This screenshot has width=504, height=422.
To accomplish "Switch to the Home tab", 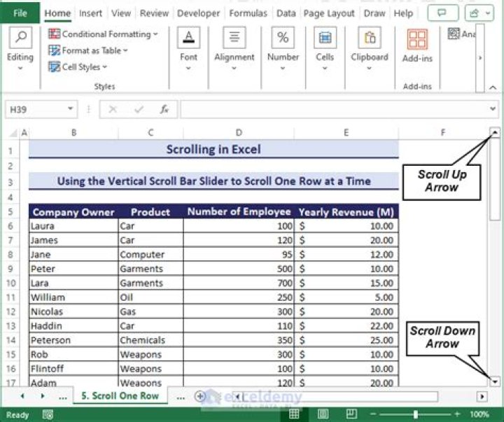I will pyautogui.click(x=57, y=13).
